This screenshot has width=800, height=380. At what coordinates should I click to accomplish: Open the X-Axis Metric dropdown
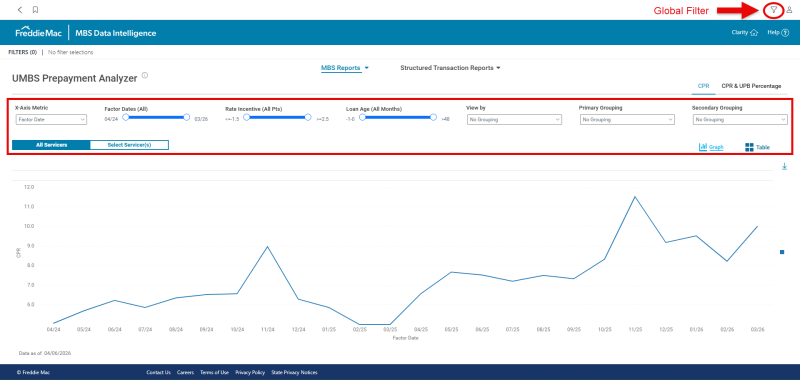pos(51,120)
